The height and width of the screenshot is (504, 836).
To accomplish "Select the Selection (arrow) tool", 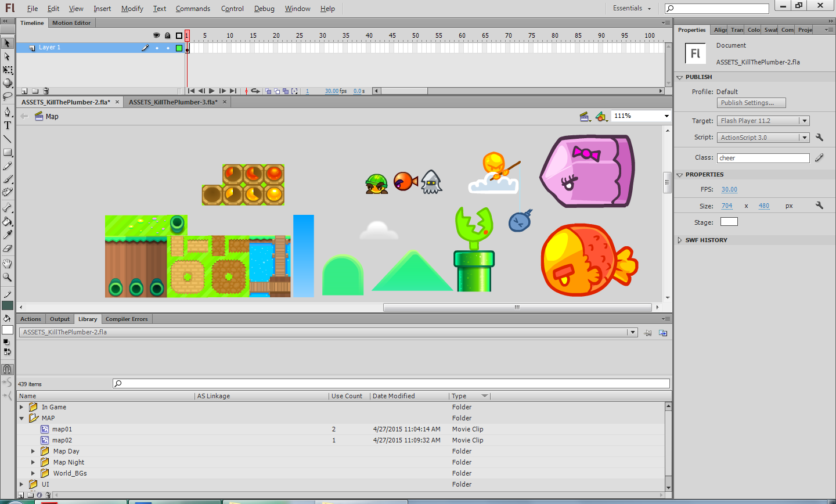I will click(x=8, y=43).
